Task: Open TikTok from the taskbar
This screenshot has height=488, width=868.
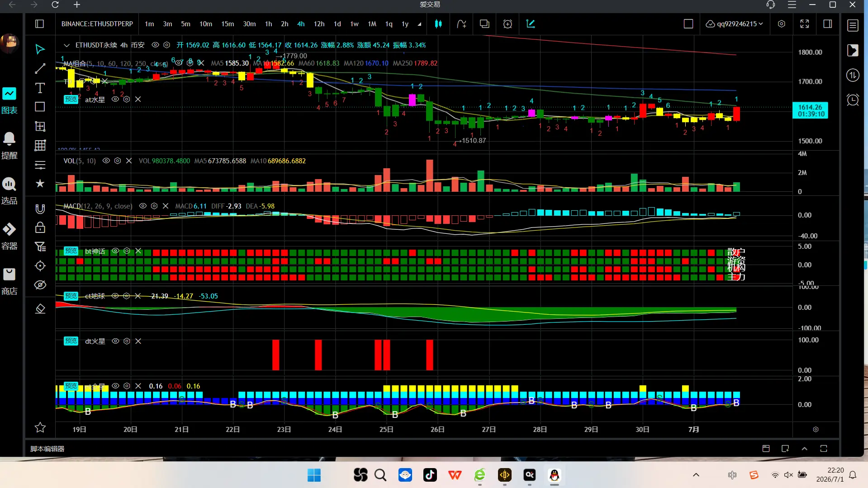Action: click(x=430, y=475)
